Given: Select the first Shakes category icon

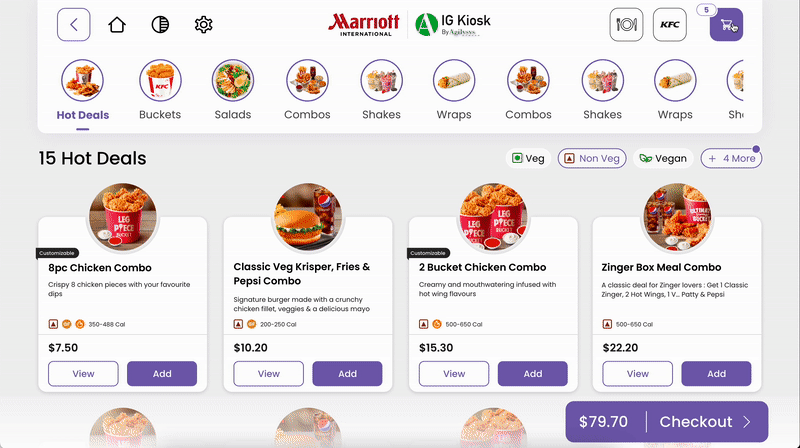Looking at the screenshot, I should pos(381,81).
